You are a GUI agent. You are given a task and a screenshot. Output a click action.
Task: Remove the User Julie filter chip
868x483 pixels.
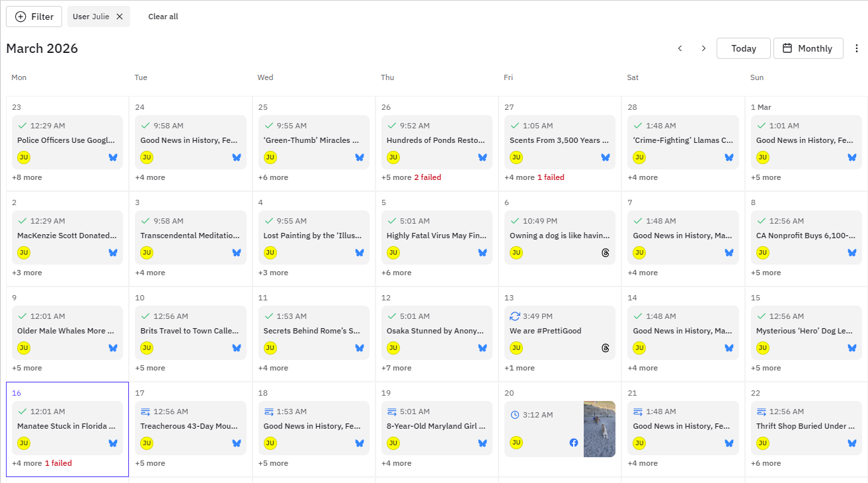[x=120, y=17]
